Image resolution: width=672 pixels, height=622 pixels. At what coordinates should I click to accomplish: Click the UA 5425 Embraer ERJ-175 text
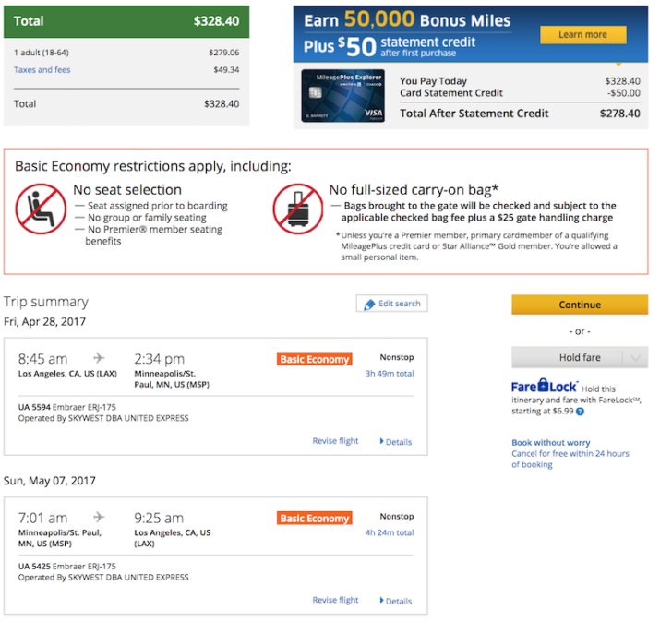coord(66,567)
